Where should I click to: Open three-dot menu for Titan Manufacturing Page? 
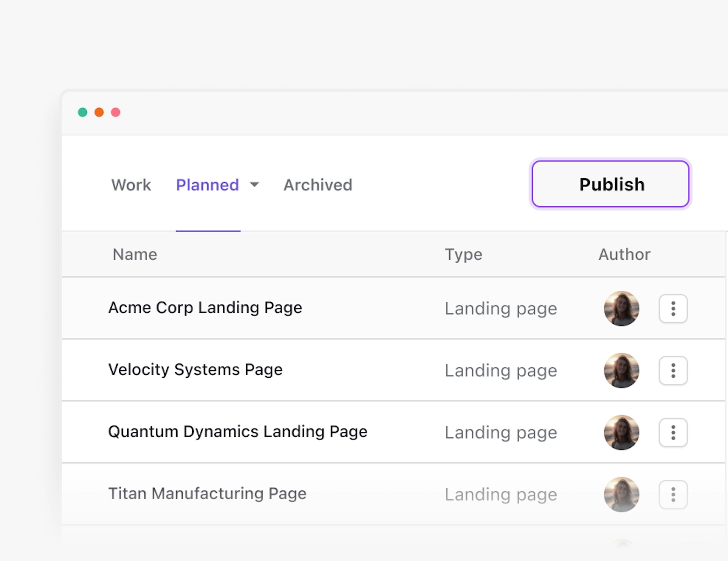[x=673, y=495]
